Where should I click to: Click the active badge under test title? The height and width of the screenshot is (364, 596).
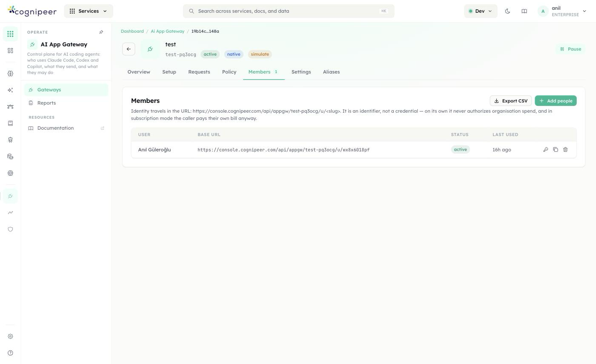click(210, 54)
